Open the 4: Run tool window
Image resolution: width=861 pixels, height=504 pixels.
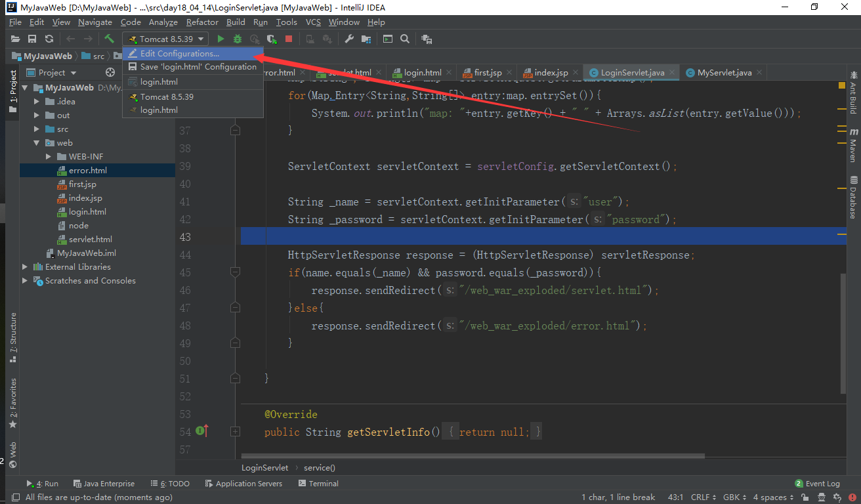[x=42, y=484]
